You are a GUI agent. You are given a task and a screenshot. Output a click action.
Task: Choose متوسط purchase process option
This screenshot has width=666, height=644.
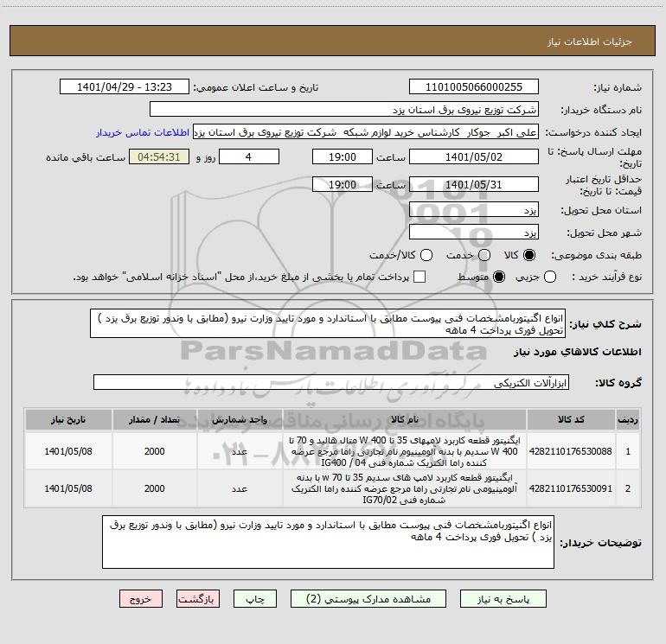click(x=499, y=277)
